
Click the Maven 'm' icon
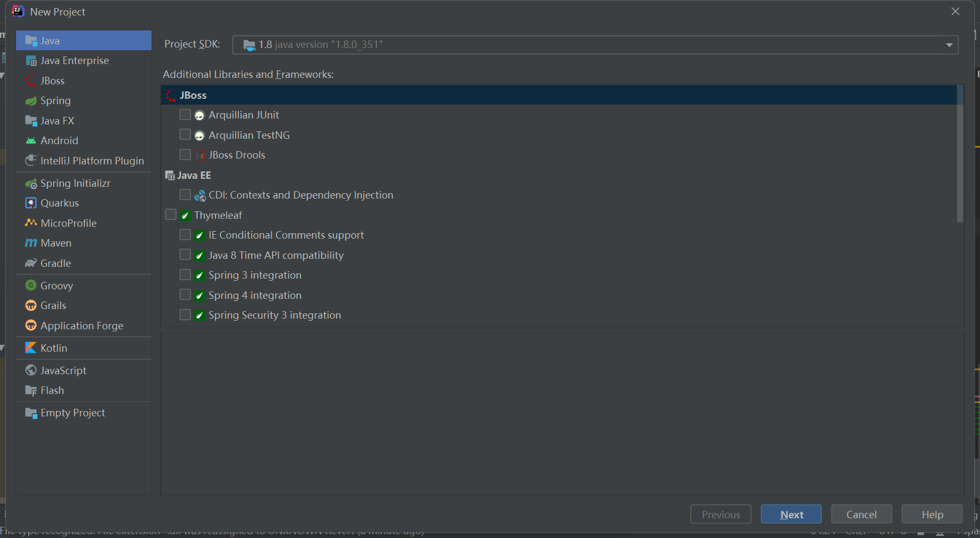(x=31, y=243)
